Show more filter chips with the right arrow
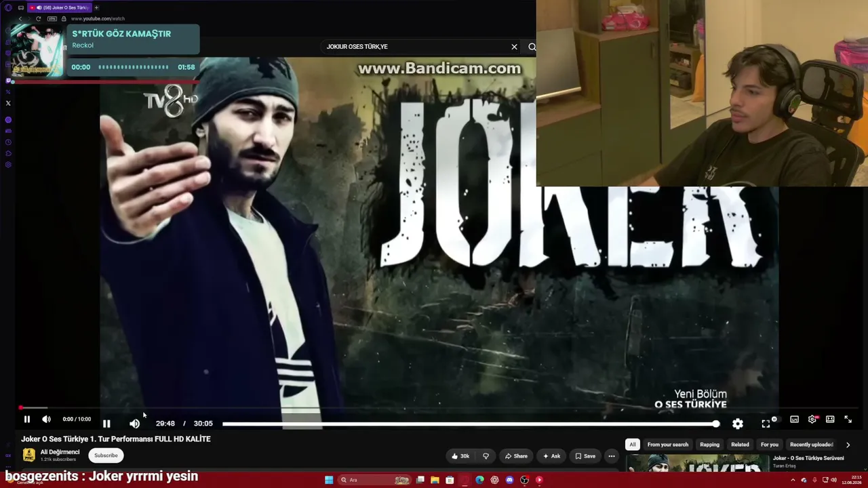Viewport: 868px width, 488px height. click(x=848, y=445)
